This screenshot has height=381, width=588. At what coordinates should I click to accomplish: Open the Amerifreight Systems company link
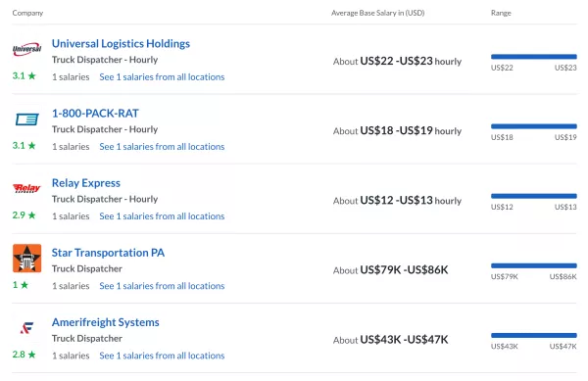tap(106, 322)
